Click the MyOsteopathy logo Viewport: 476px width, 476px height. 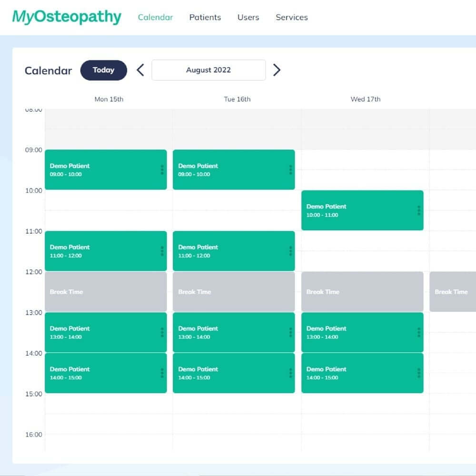point(67,16)
